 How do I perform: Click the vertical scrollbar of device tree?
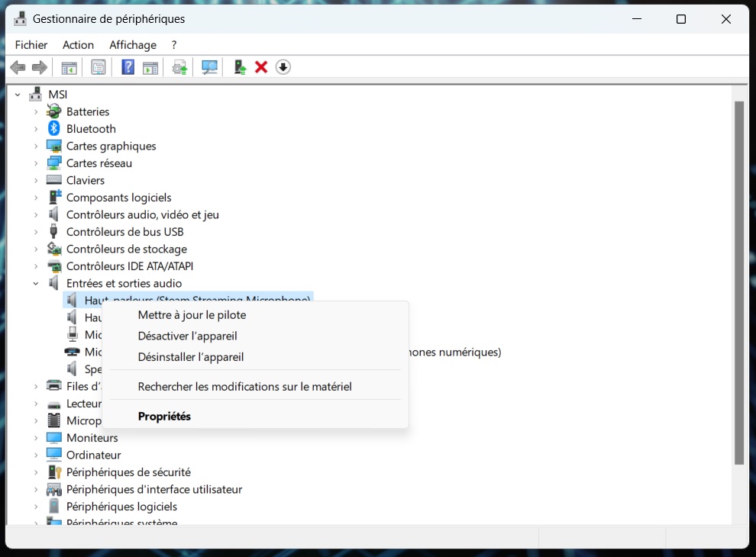point(738,282)
